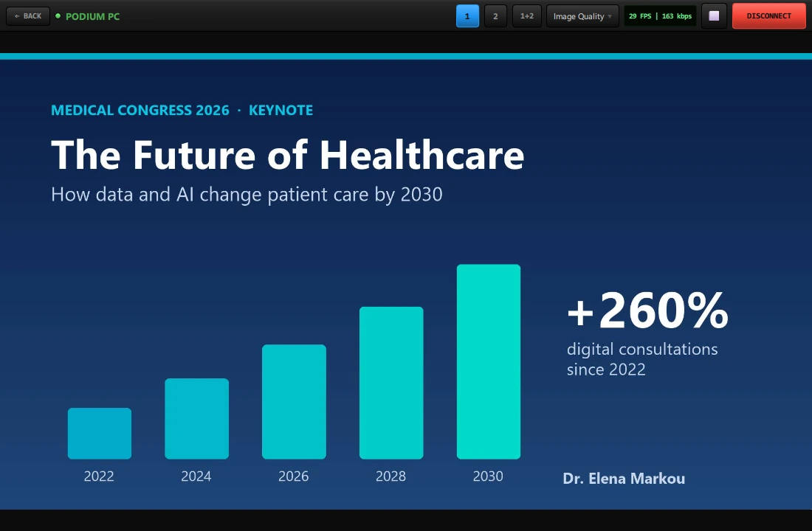This screenshot has width=812, height=531.
Task: Click the "digital consultations since 2022" caption
Action: pos(642,359)
